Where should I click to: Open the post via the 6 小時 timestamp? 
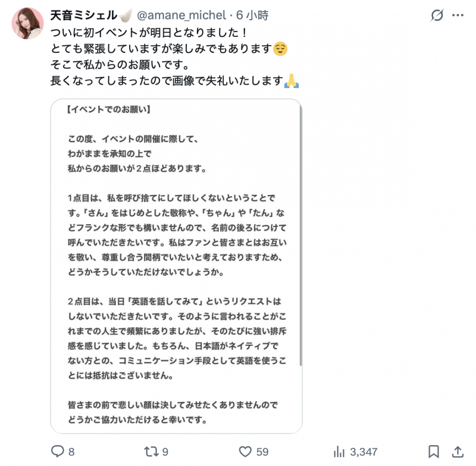[254, 15]
